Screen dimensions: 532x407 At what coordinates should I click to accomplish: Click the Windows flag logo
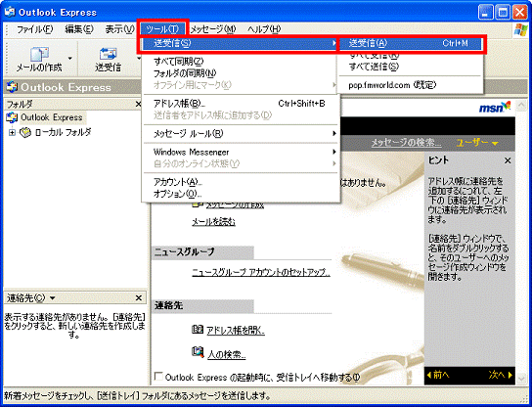(520, 30)
